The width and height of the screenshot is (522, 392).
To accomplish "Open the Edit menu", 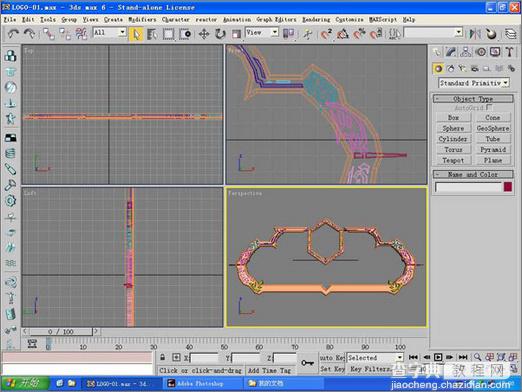I will coord(28,20).
